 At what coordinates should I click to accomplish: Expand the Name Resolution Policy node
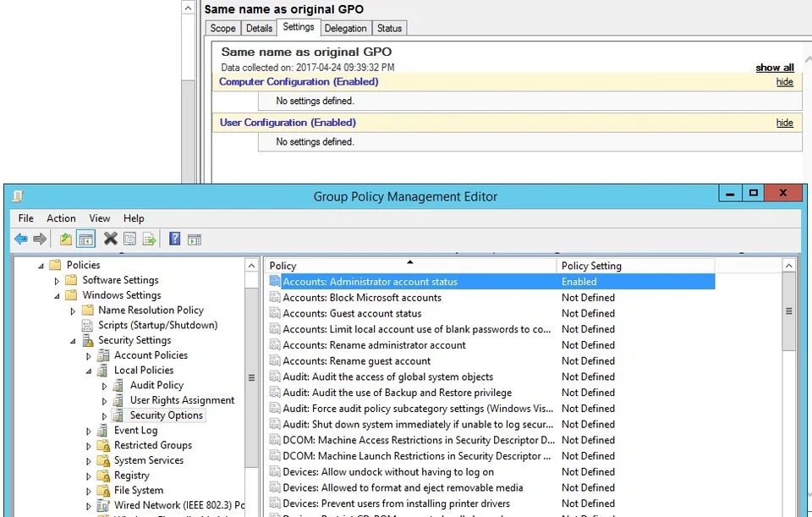[73, 311]
